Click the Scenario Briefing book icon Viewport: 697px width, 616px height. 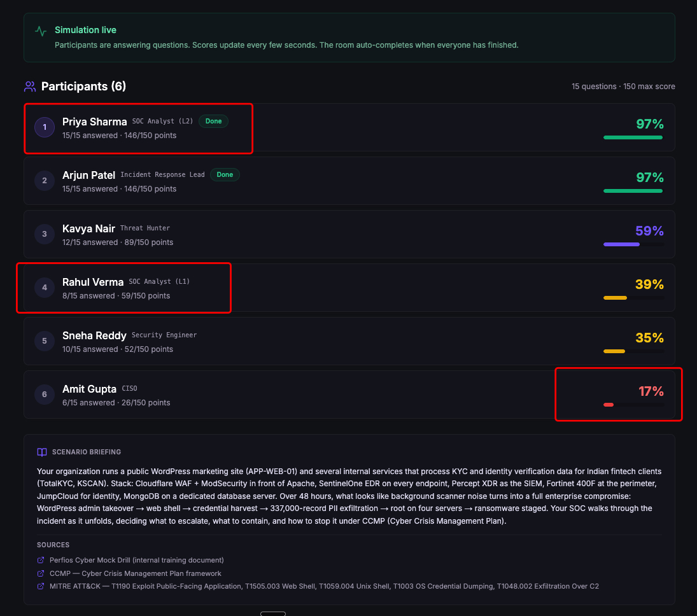click(41, 452)
